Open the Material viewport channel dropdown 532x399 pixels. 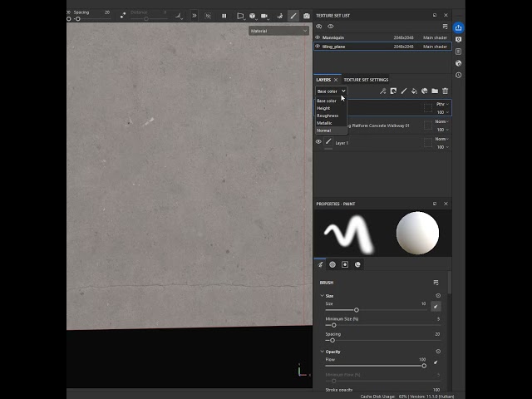(278, 31)
